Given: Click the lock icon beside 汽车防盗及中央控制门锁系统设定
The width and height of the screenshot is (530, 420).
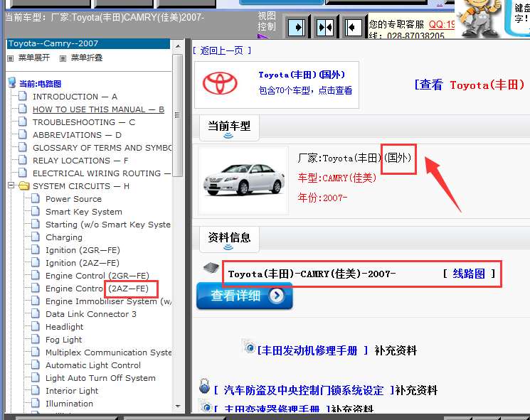Looking at the screenshot, I should 204,387.
